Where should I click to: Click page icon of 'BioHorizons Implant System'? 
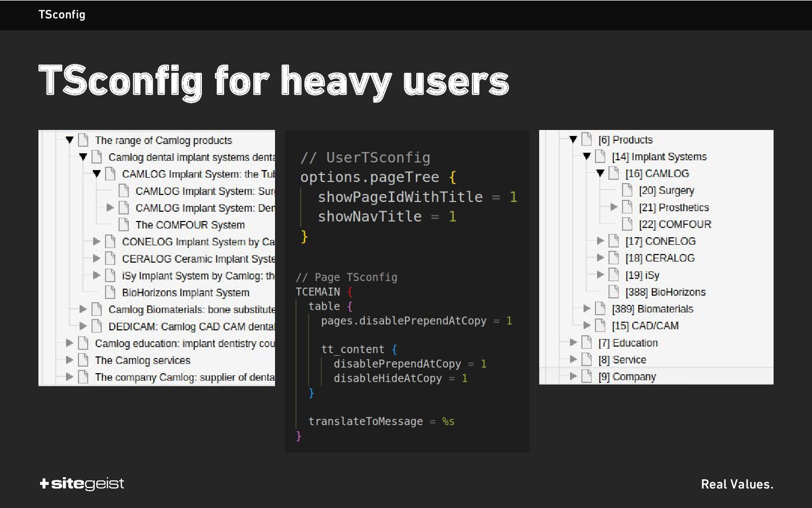(x=110, y=292)
